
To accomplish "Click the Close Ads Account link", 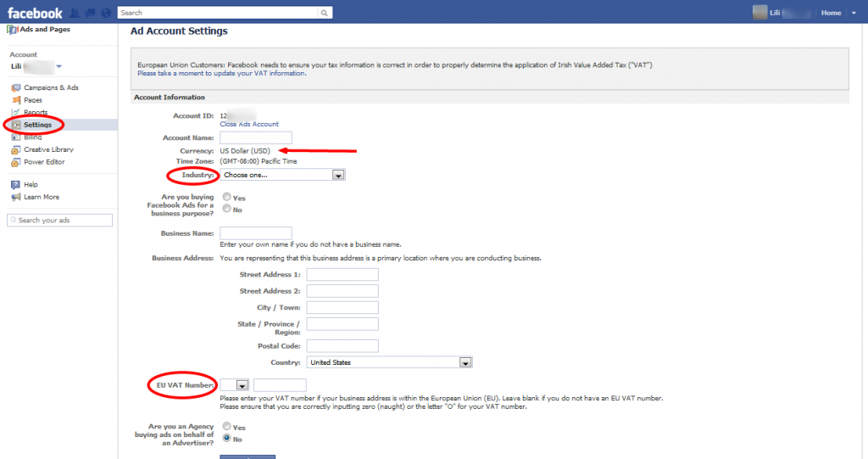I will [x=249, y=124].
